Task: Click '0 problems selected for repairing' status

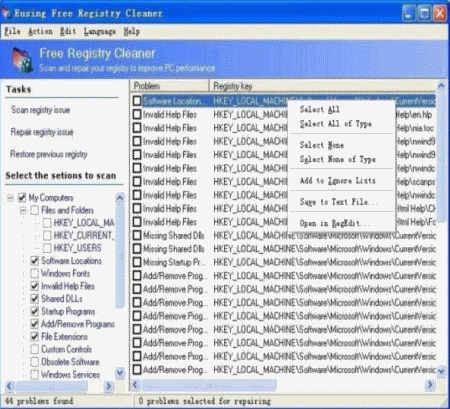Action: click(205, 401)
